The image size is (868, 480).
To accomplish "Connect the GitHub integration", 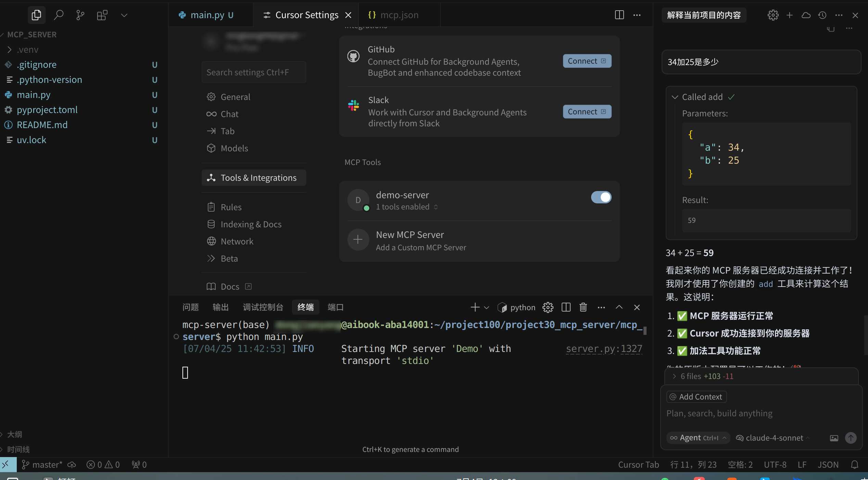I will [x=587, y=61].
